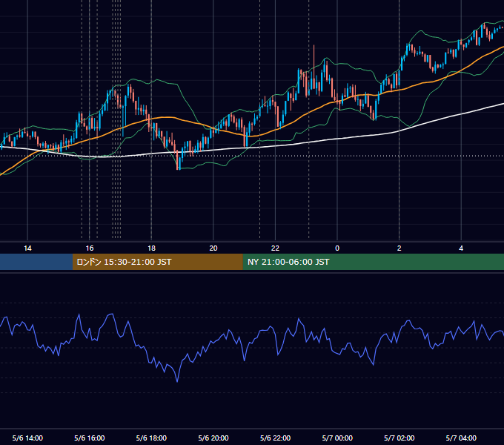Click the NY 21:00-06:00 JST session bar
This screenshot has width=504, height=445.
tap(373, 262)
